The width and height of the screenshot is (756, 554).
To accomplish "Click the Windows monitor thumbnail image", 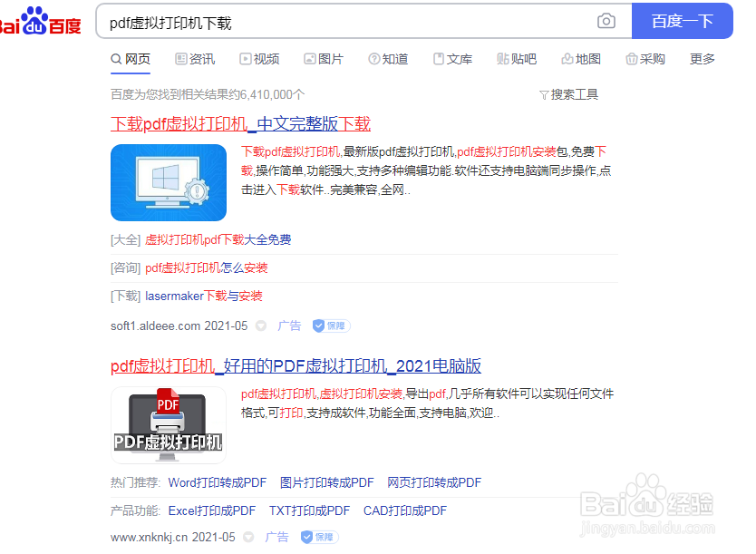I will pyautogui.click(x=169, y=182).
